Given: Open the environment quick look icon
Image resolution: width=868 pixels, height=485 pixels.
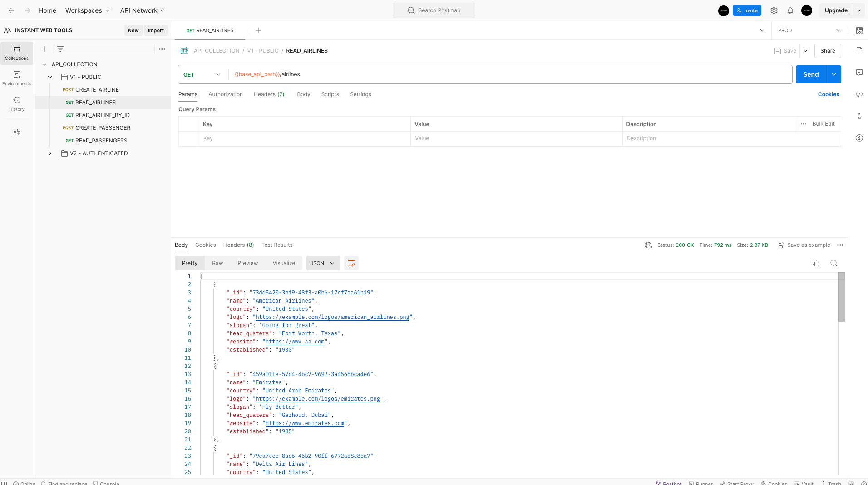Looking at the screenshot, I should (859, 30).
